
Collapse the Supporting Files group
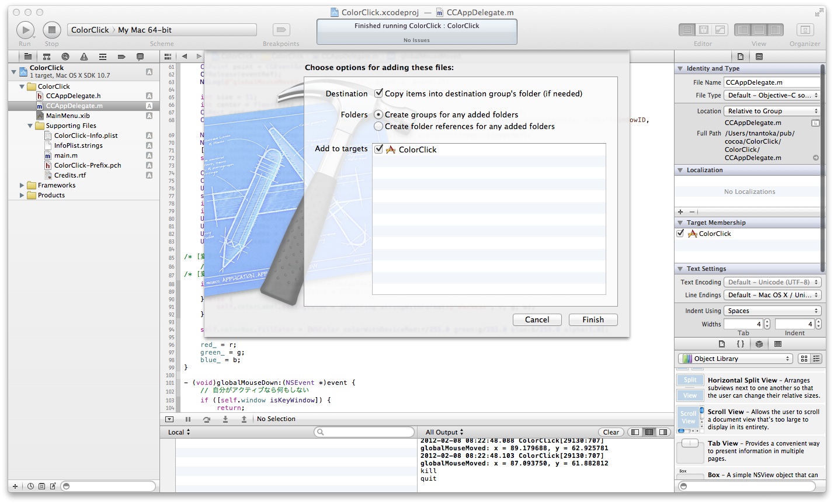point(30,126)
